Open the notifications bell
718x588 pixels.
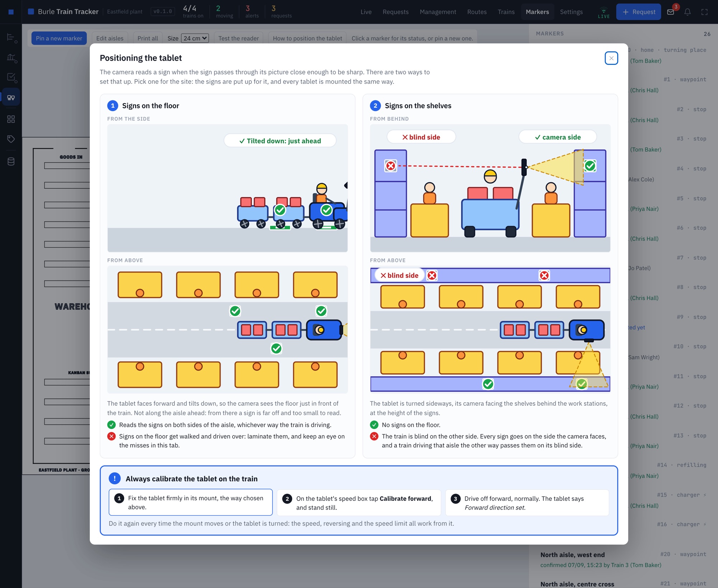(687, 12)
